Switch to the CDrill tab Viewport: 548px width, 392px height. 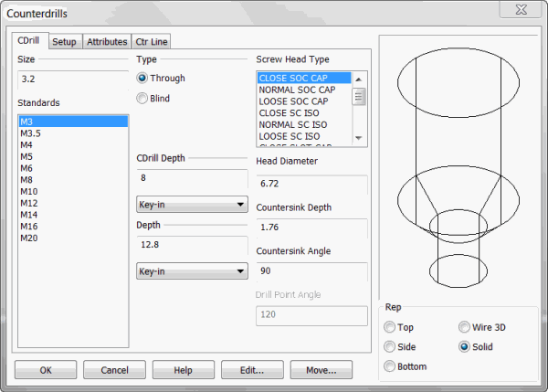pos(29,41)
